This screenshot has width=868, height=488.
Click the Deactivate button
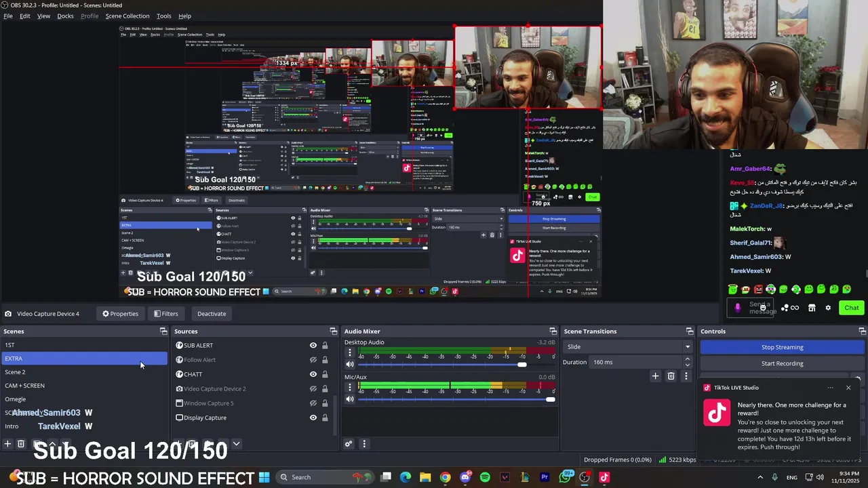(x=212, y=314)
